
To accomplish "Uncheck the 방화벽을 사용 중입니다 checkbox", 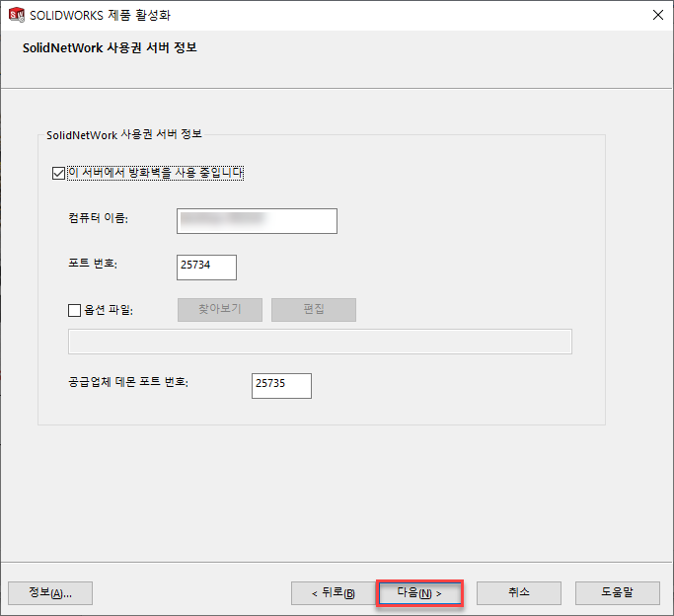I will point(58,173).
